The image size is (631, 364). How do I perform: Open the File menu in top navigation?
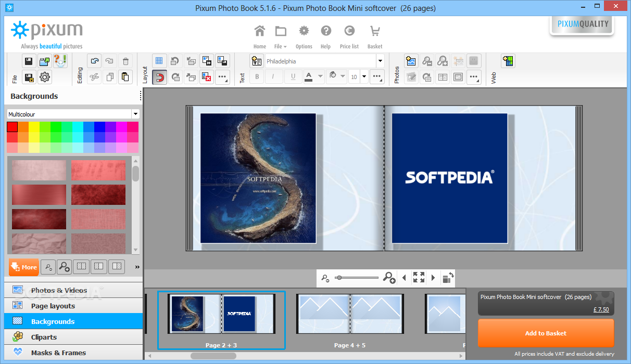281,36
